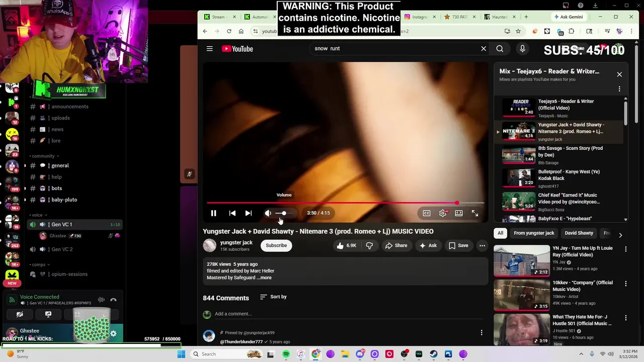Skip to next video in player
This screenshot has height=362, width=644.
[x=248, y=213]
